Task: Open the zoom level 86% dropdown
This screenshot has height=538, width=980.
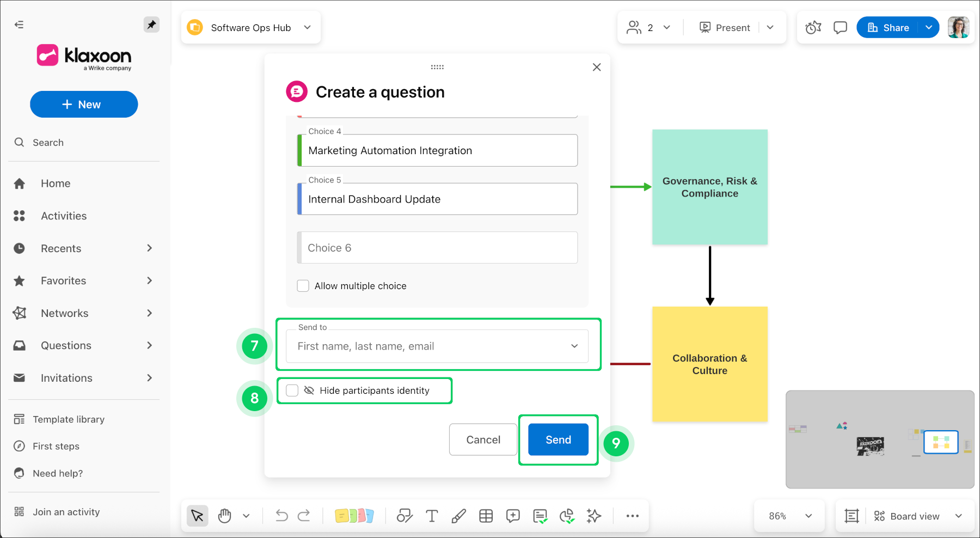Action: pyautogui.click(x=789, y=516)
